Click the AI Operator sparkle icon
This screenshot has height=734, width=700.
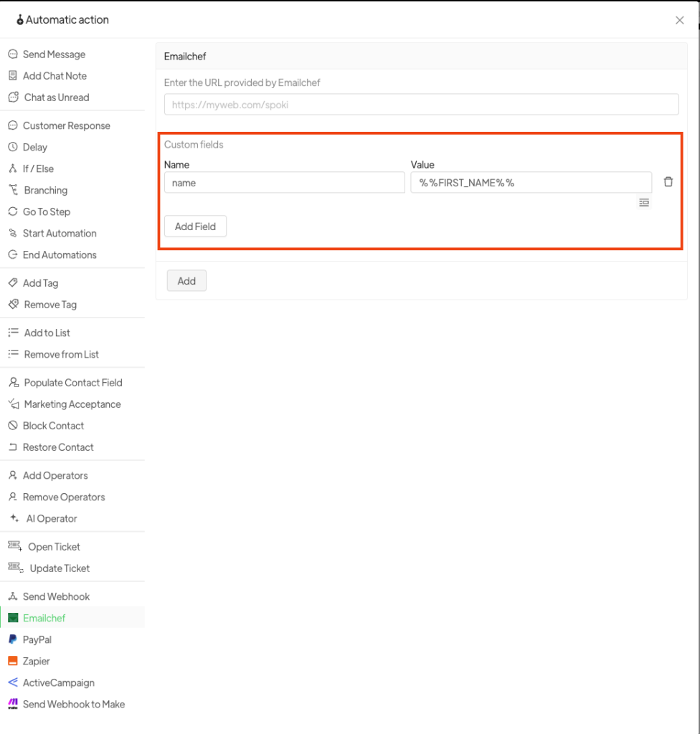(x=14, y=518)
